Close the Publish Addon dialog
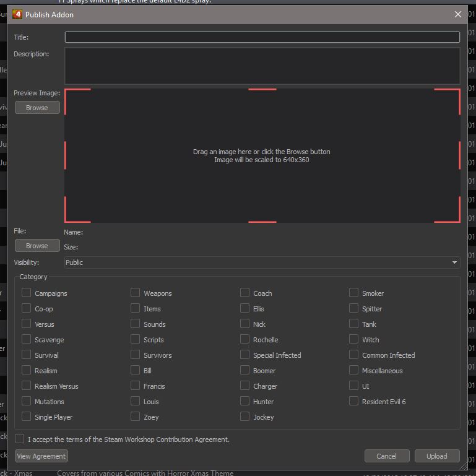Screen dimensions: 476x476 point(458,14)
